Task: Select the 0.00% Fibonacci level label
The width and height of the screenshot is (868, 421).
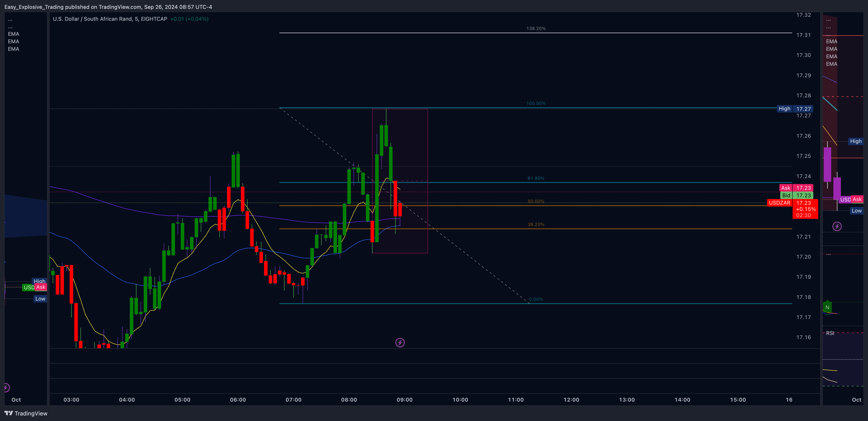Action: tap(536, 299)
